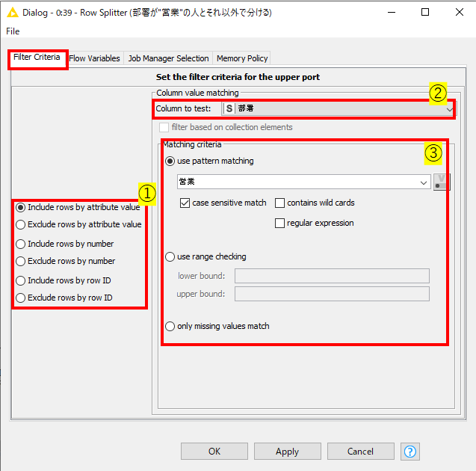The height and width of the screenshot is (471, 476).
Task: Open the Column to test dropdown
Action: click(339, 108)
